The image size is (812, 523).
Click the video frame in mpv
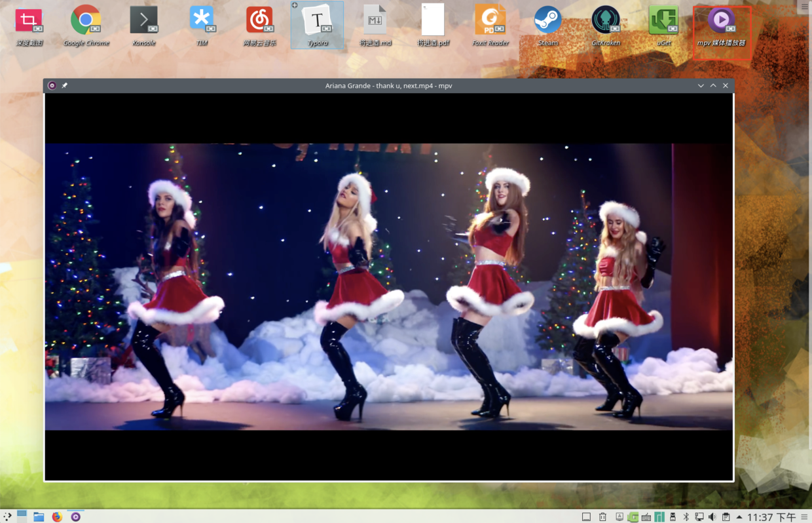[389, 287]
